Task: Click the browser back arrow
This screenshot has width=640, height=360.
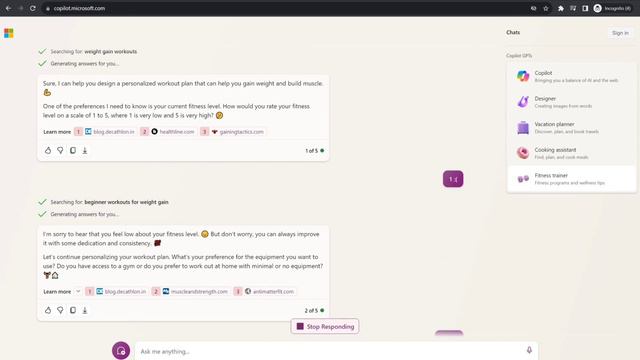Action: 8,8
